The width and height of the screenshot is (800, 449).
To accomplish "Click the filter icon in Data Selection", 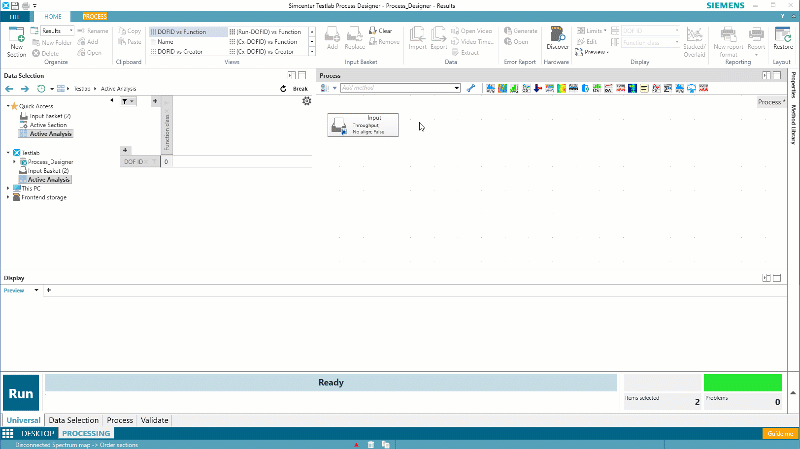I will pyautogui.click(x=125, y=101).
